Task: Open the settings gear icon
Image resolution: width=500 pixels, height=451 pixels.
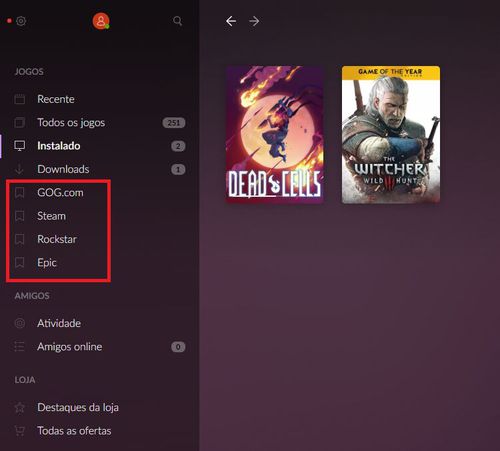Action: (x=21, y=21)
